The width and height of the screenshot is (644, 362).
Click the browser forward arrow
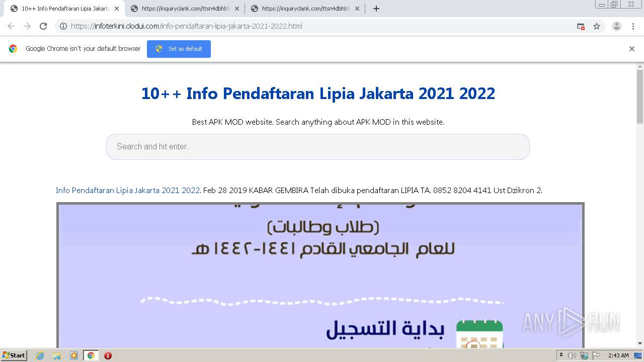point(27,26)
